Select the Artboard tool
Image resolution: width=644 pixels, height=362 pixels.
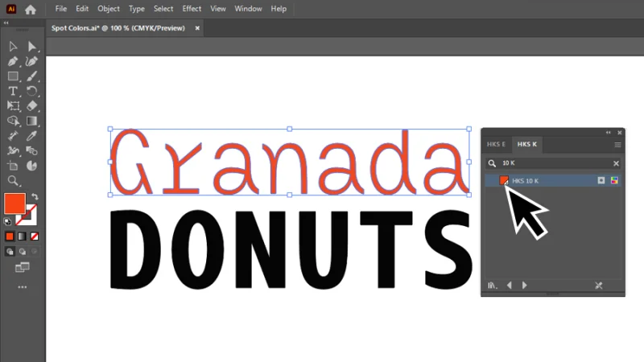tap(13, 166)
